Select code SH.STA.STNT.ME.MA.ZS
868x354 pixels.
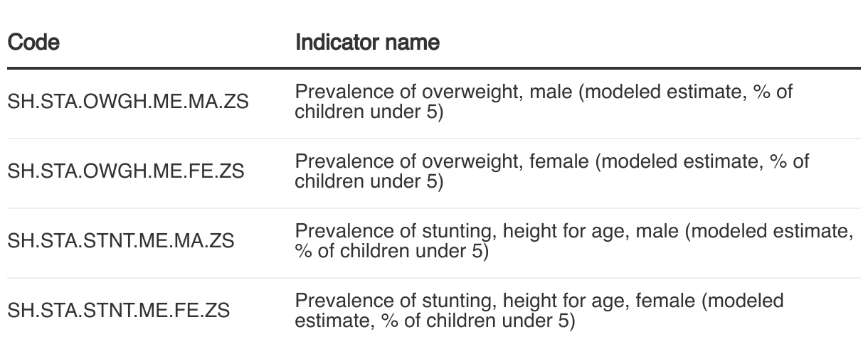(x=120, y=242)
